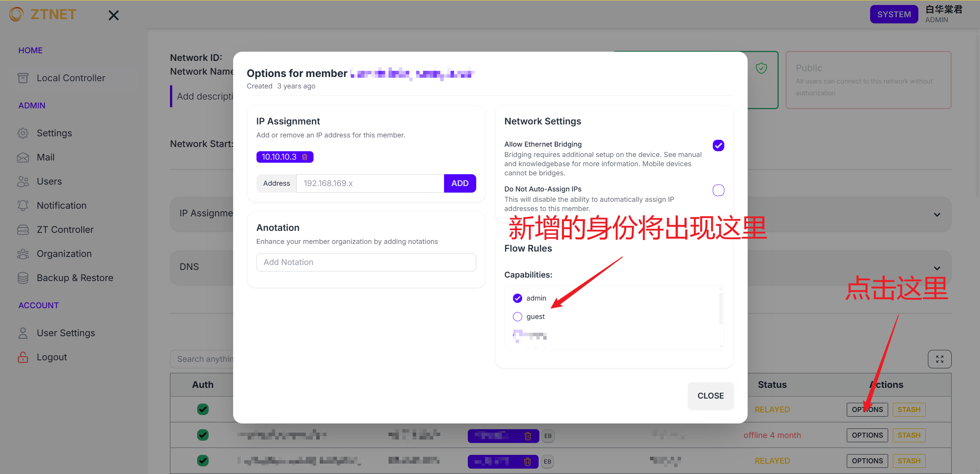
Task: Open the Mail envelope item
Action: [23, 157]
